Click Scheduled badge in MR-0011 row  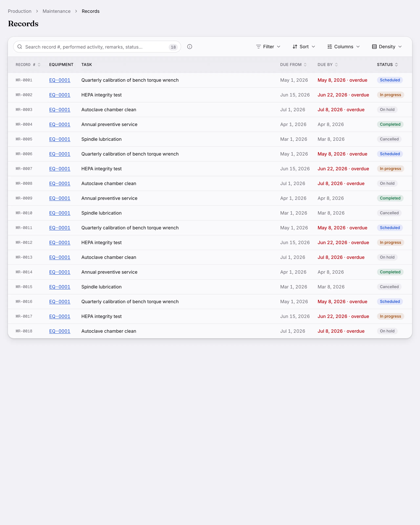[x=390, y=228]
